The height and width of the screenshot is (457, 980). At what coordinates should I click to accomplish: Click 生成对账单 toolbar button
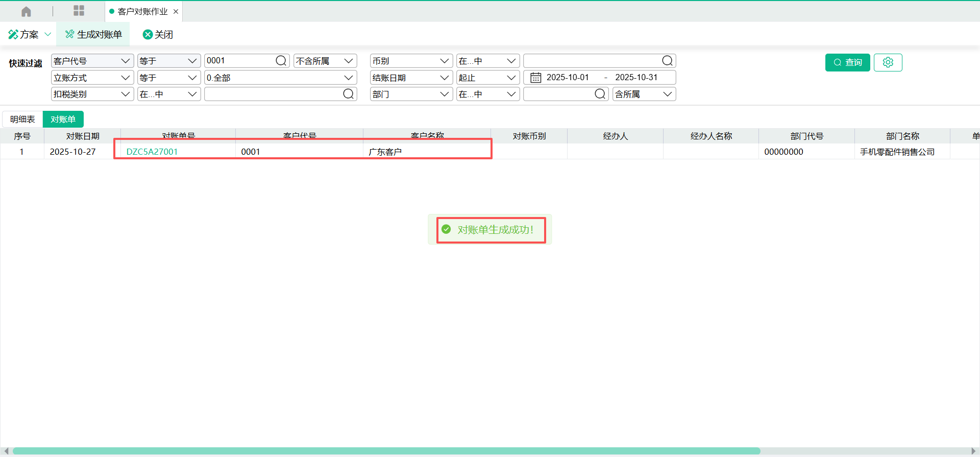[x=93, y=34]
